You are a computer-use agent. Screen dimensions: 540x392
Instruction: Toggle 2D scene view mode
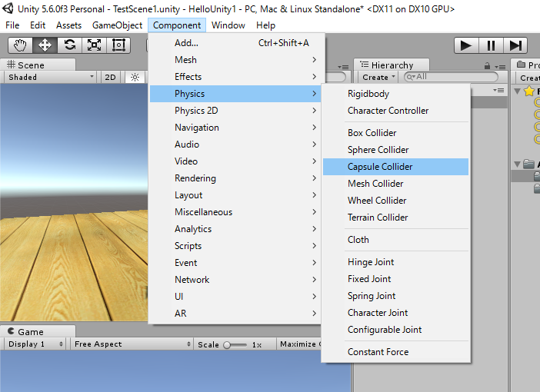coord(110,77)
